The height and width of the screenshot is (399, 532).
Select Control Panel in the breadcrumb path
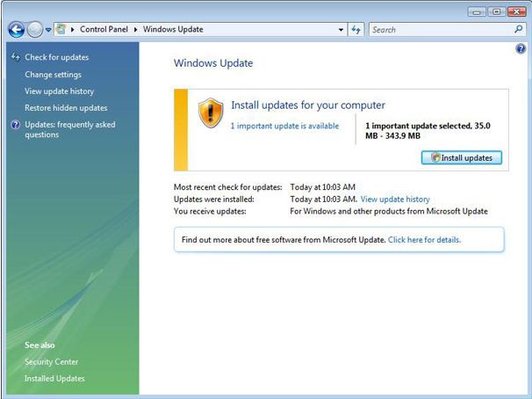click(x=103, y=30)
